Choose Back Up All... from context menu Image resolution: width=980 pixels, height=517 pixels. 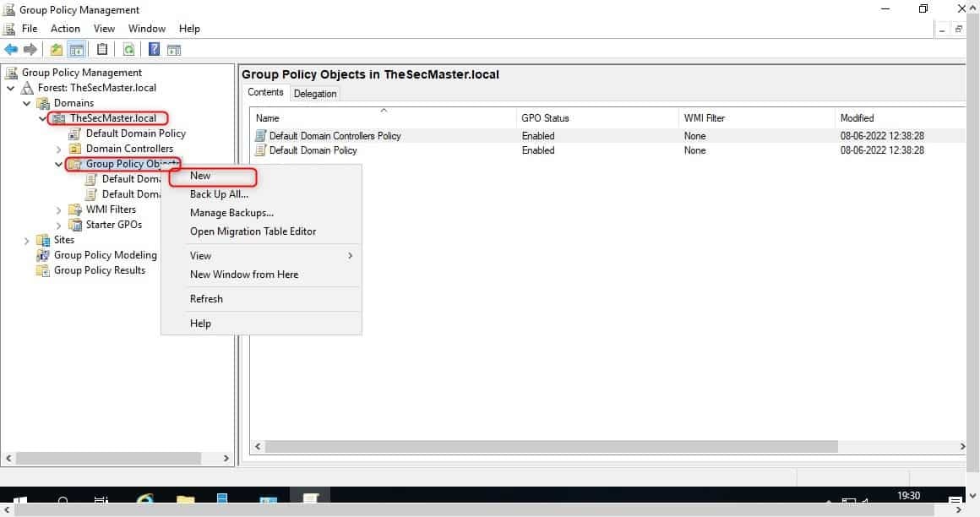261,194
